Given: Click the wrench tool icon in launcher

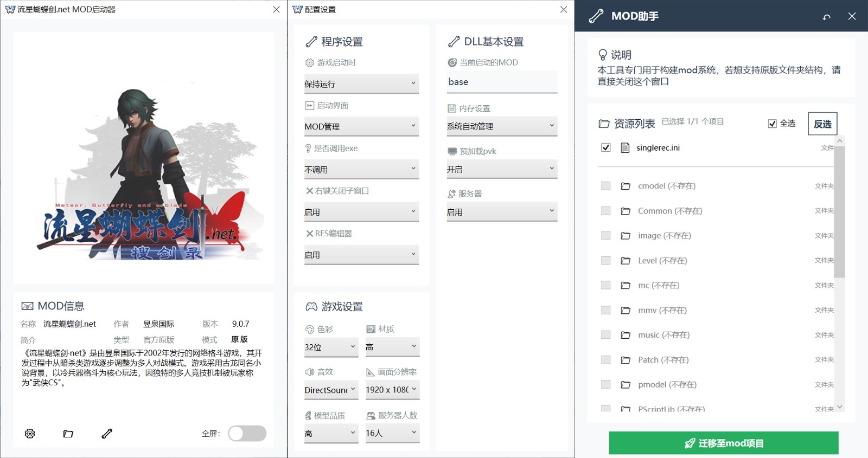Looking at the screenshot, I should click(x=107, y=434).
